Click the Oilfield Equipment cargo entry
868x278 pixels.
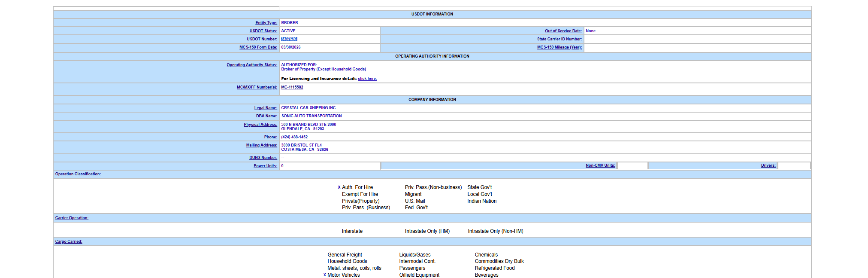(x=419, y=275)
